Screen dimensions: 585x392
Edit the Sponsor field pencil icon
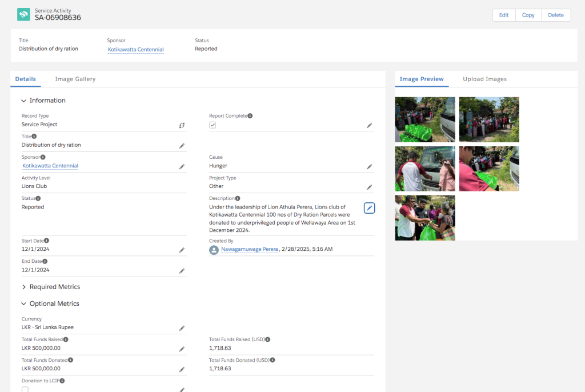182,166
